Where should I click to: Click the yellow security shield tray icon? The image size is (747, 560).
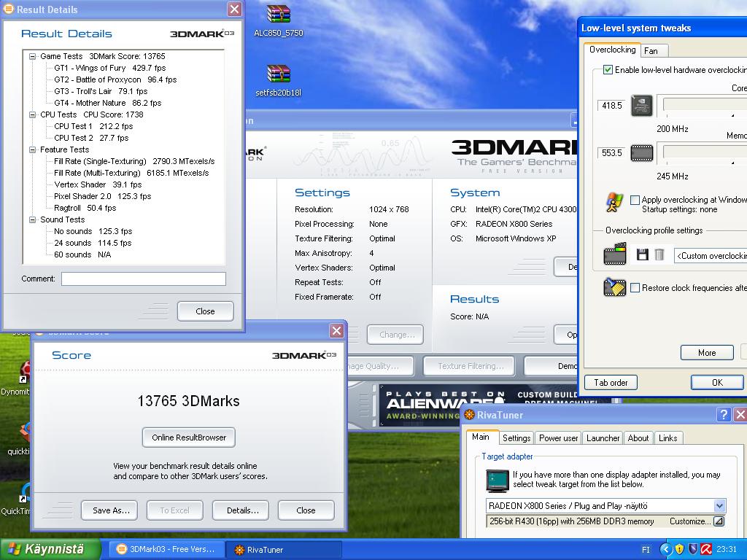point(679,550)
